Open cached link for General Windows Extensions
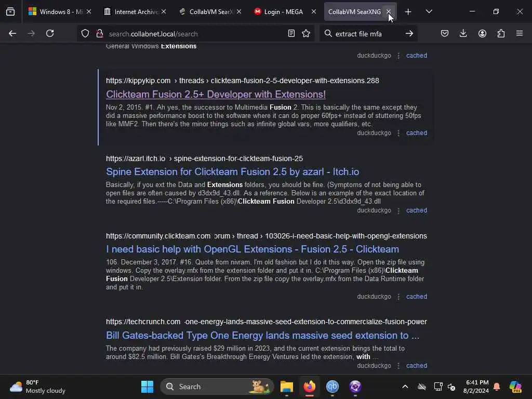 [417, 56]
